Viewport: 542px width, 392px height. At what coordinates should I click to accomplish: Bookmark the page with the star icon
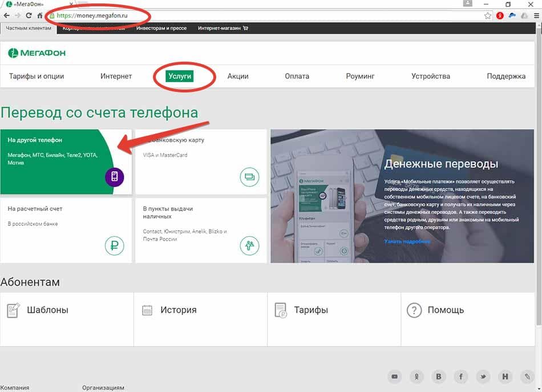pos(488,15)
